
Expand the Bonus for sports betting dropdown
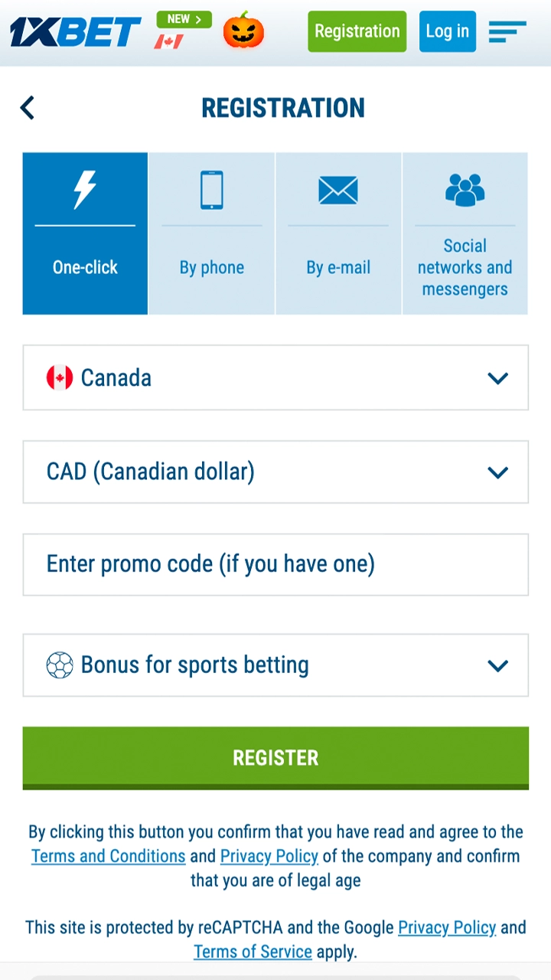275,665
